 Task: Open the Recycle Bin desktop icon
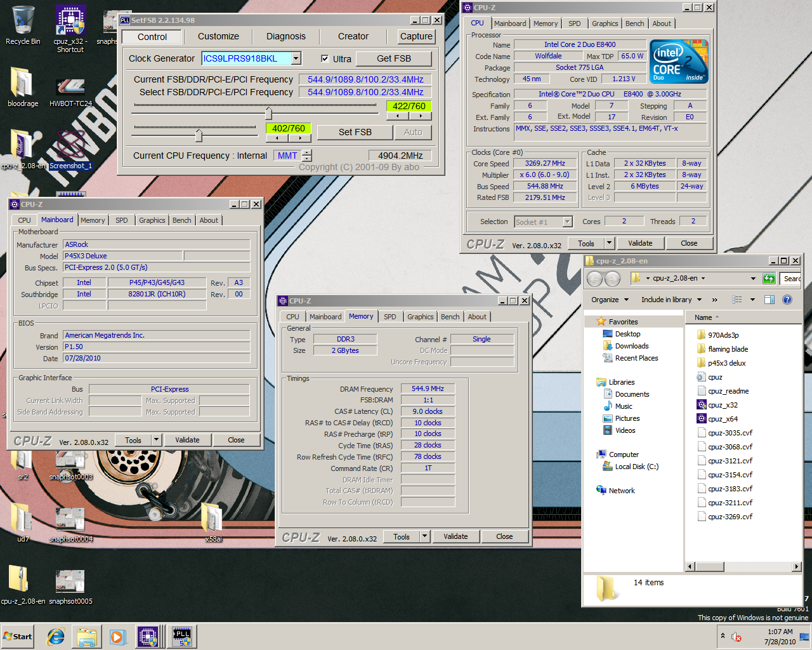click(23, 25)
